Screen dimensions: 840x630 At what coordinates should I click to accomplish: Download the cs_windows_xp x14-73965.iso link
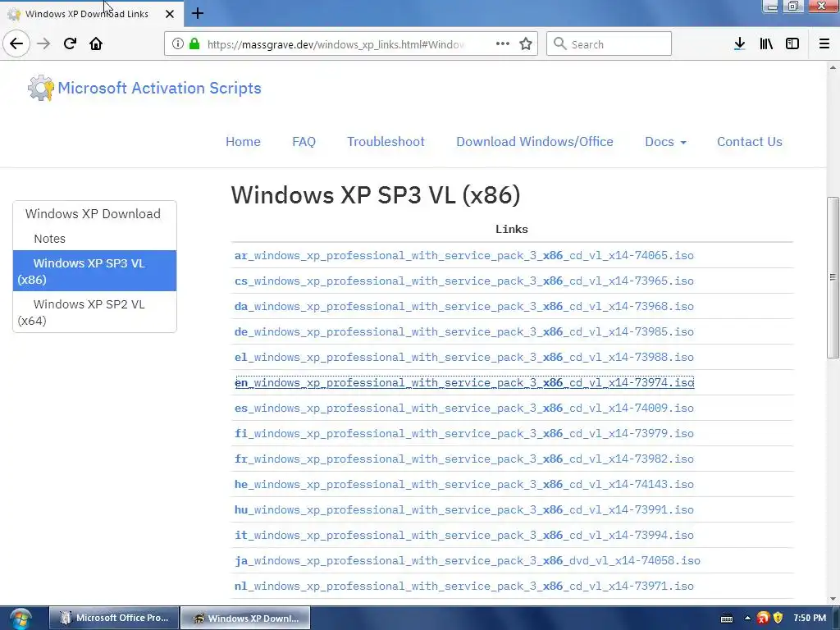point(464,281)
